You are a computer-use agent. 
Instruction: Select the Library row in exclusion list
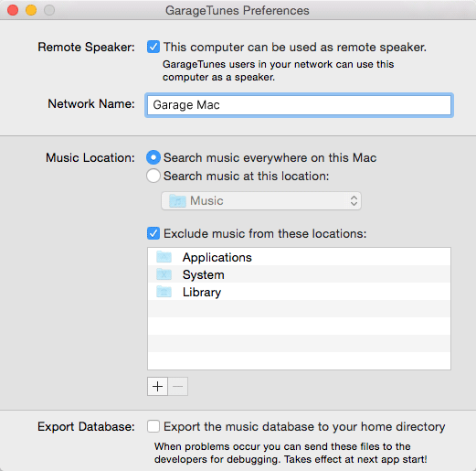pyautogui.click(x=299, y=292)
